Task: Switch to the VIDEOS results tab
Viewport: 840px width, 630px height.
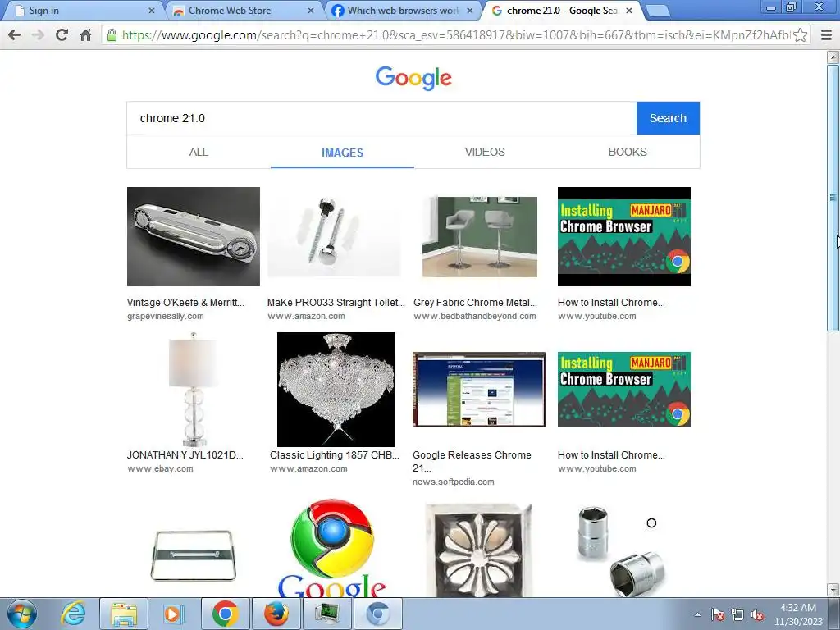Action: point(485,152)
